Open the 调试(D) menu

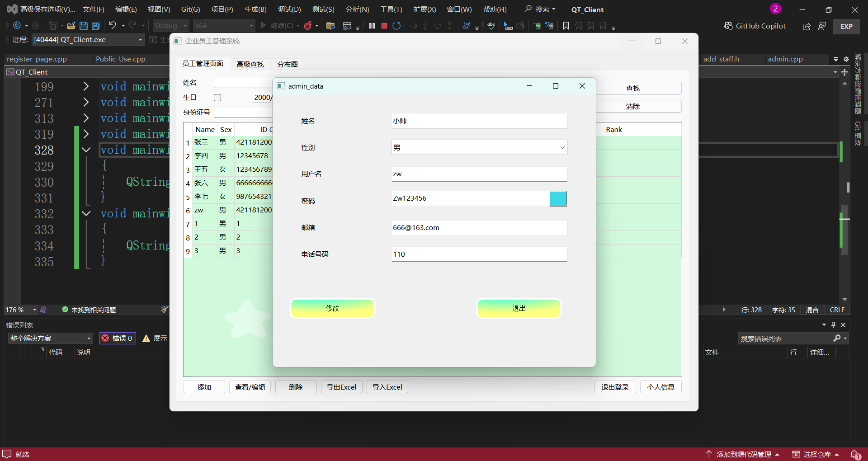click(x=289, y=9)
